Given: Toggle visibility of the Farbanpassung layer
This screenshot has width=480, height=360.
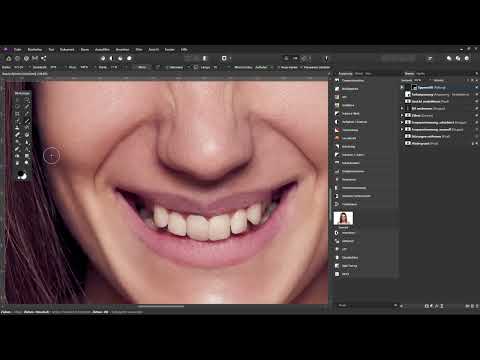Looking at the screenshot, I should pyautogui.click(x=476, y=95).
